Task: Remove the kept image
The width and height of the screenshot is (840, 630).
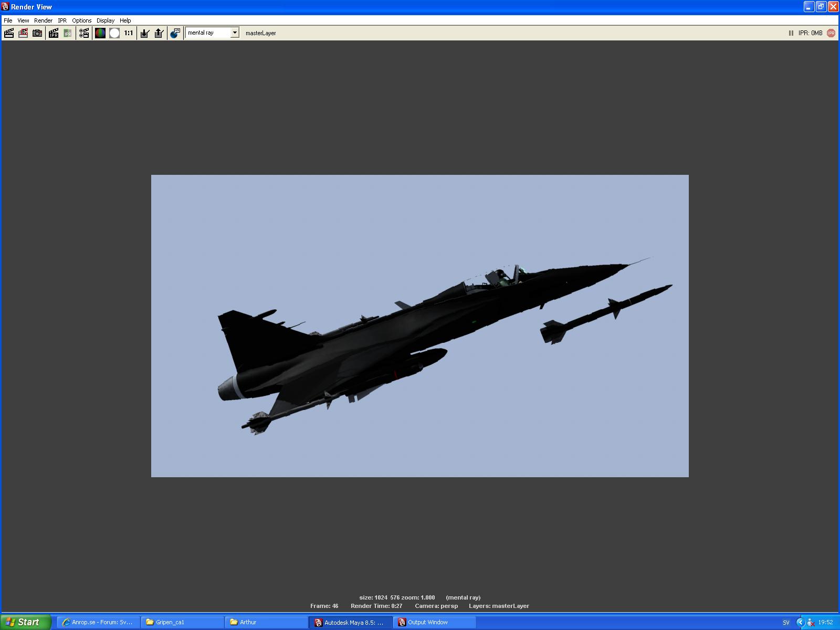Action: pyautogui.click(x=159, y=33)
